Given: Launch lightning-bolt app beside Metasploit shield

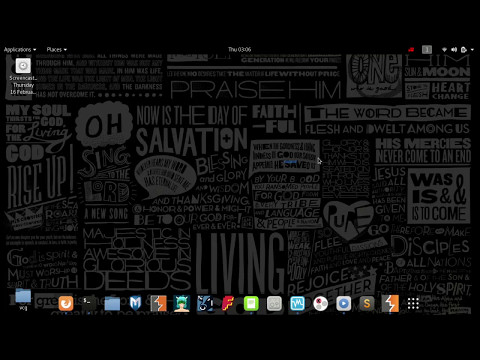Looking at the screenshot, I should tap(158, 304).
